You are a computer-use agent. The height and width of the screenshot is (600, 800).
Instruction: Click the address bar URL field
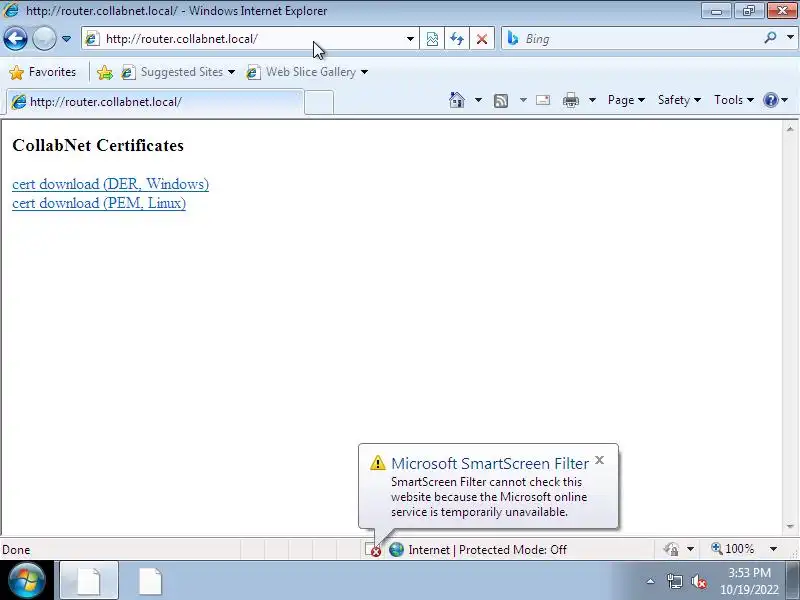point(248,39)
